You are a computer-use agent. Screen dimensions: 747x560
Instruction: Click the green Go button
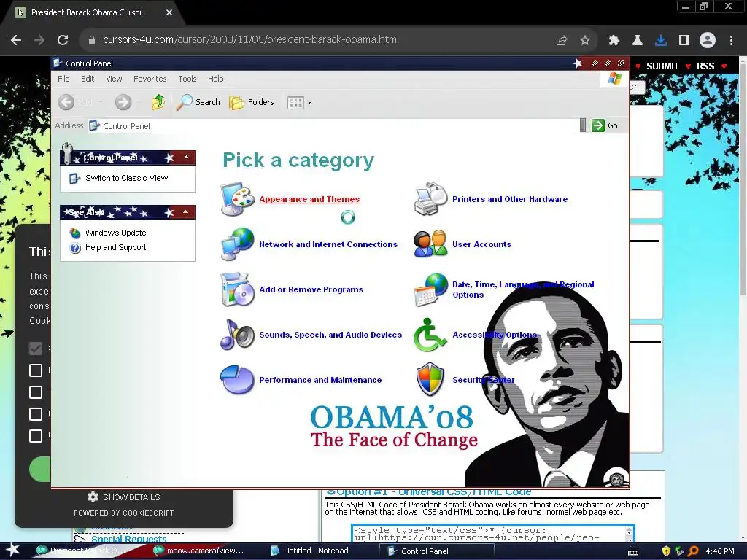point(605,125)
